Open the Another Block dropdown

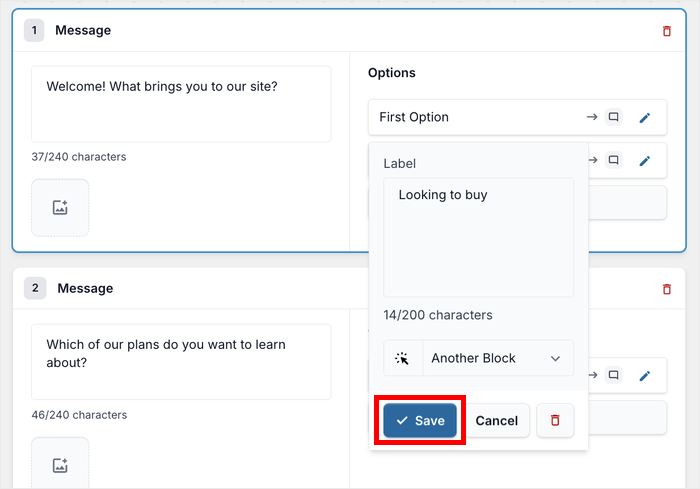498,358
